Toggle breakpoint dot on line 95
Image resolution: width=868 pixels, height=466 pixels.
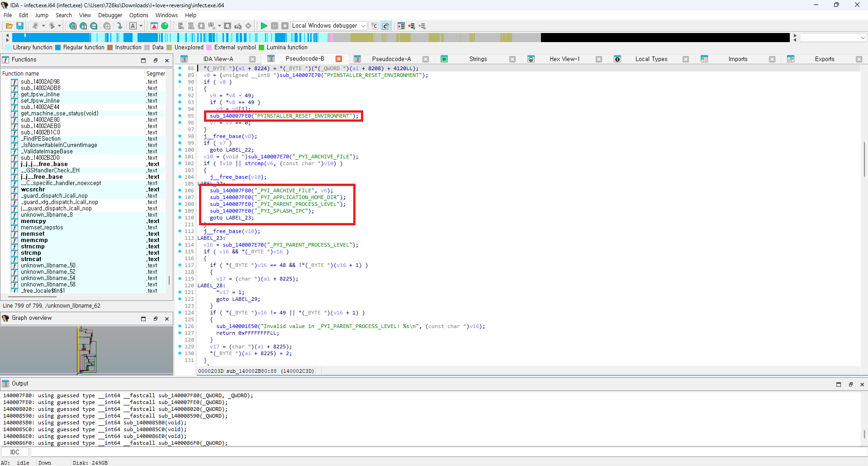point(180,116)
